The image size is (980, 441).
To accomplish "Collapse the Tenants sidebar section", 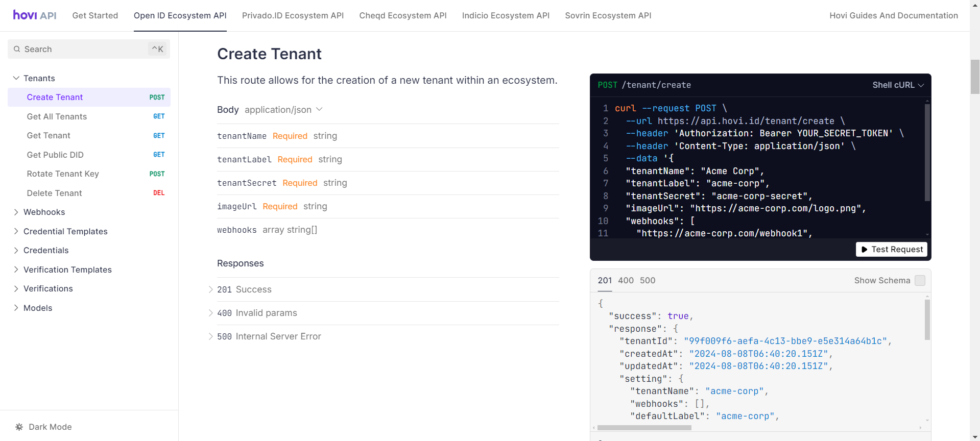I will [x=39, y=78].
